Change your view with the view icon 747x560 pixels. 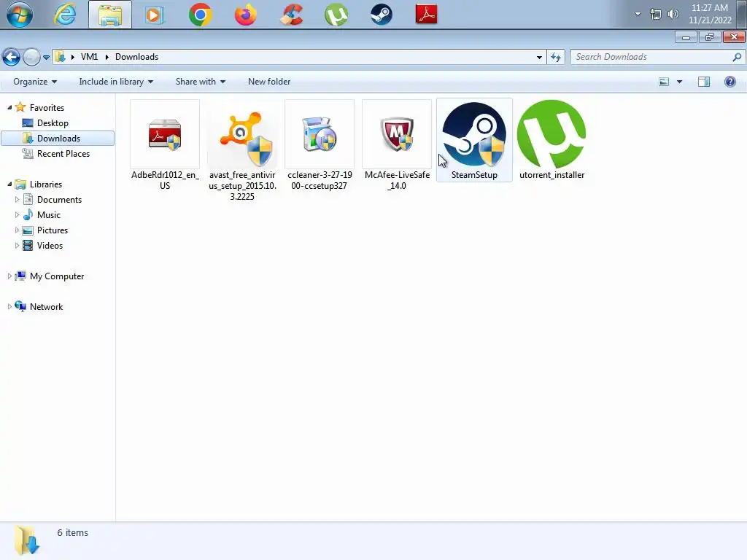(x=664, y=82)
